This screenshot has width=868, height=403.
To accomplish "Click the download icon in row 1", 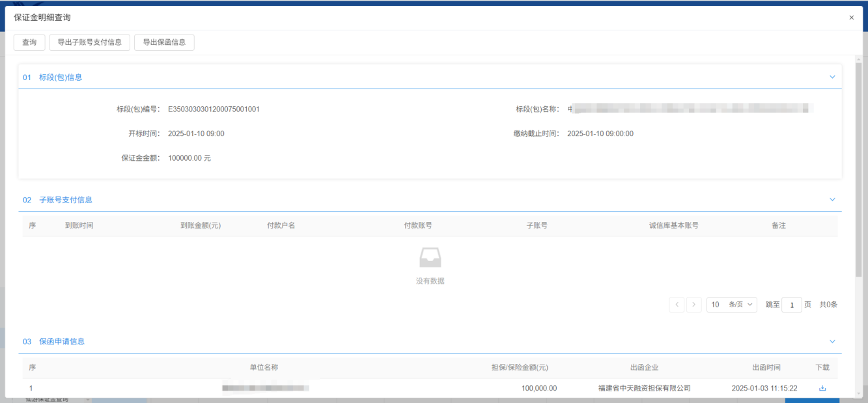I will click(822, 388).
